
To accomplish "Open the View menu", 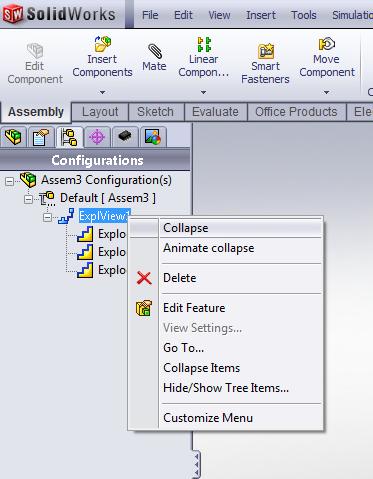I will (x=219, y=15).
